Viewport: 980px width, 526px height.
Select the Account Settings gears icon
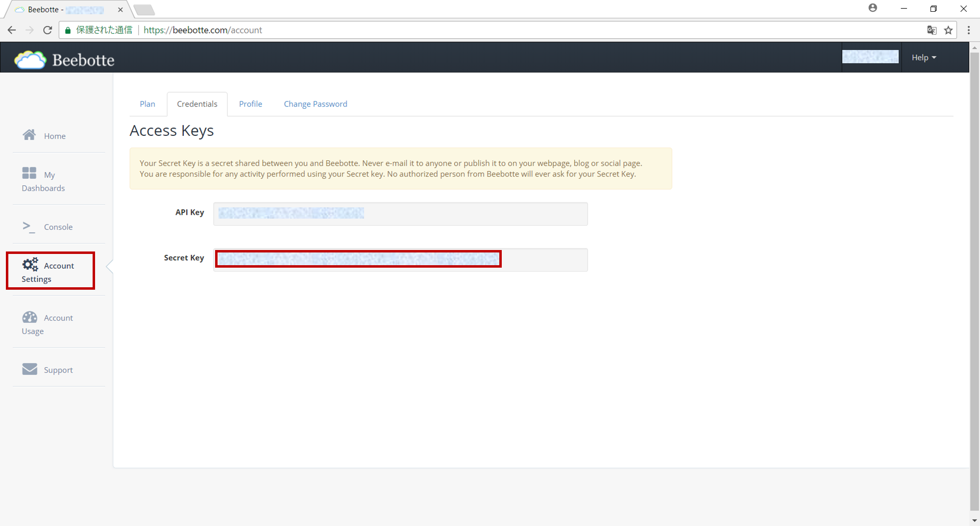coord(30,265)
